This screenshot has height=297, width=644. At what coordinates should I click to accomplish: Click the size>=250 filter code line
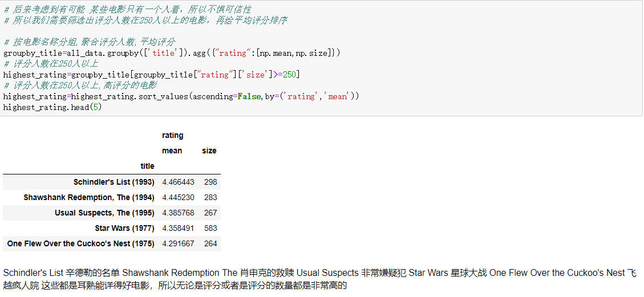[x=151, y=75]
